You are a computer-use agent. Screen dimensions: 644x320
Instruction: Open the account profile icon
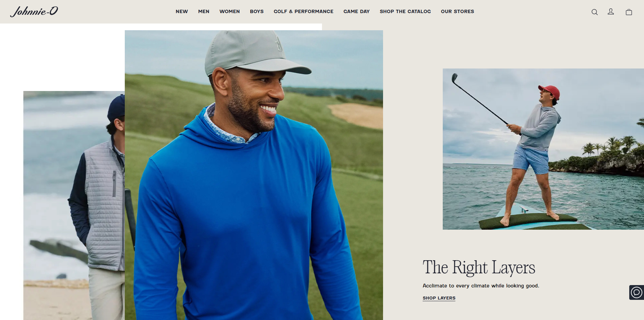coord(611,12)
